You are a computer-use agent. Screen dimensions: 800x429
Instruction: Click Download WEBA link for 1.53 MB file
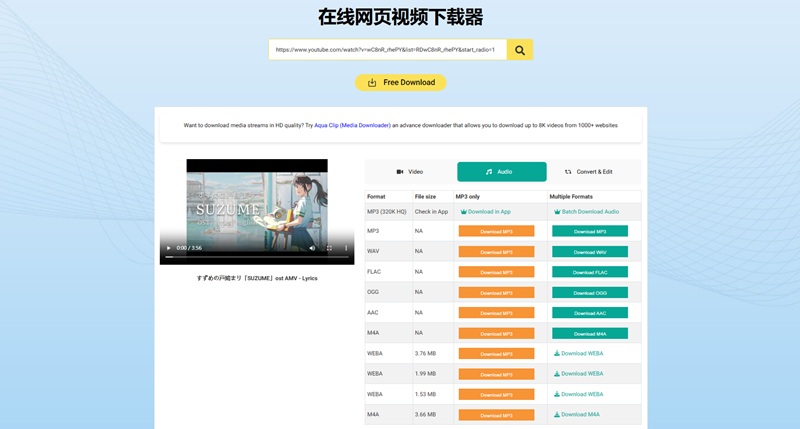click(x=579, y=394)
